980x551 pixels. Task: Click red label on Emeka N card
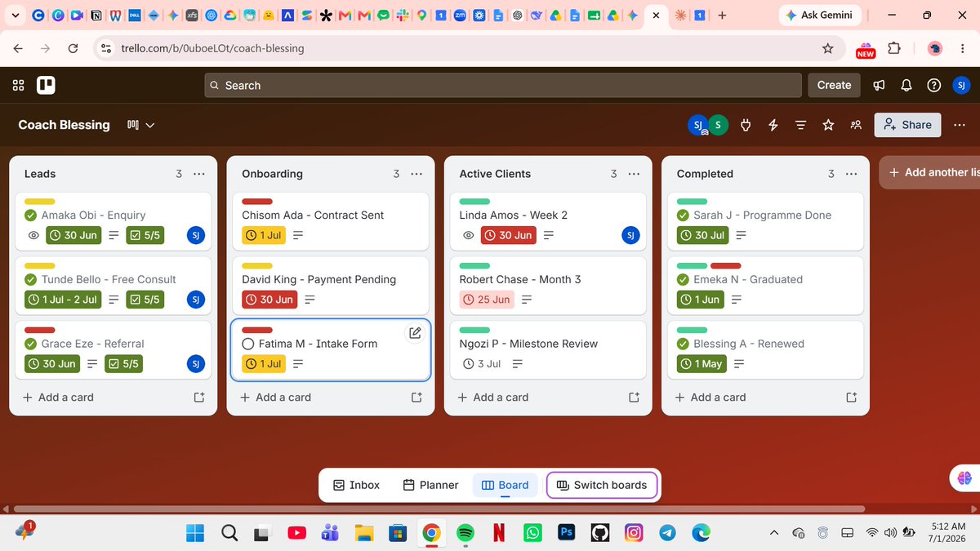pos(725,265)
